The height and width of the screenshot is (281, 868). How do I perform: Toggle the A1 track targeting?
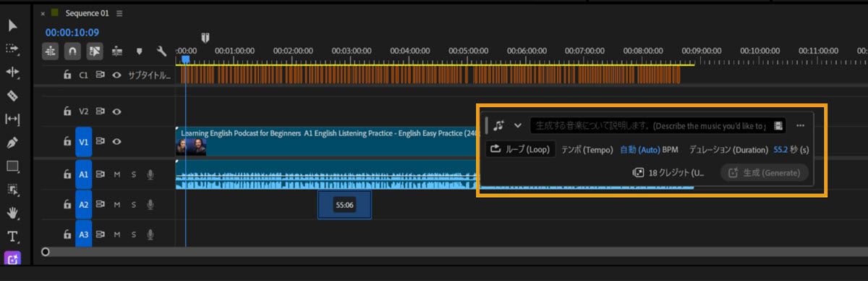(84, 175)
